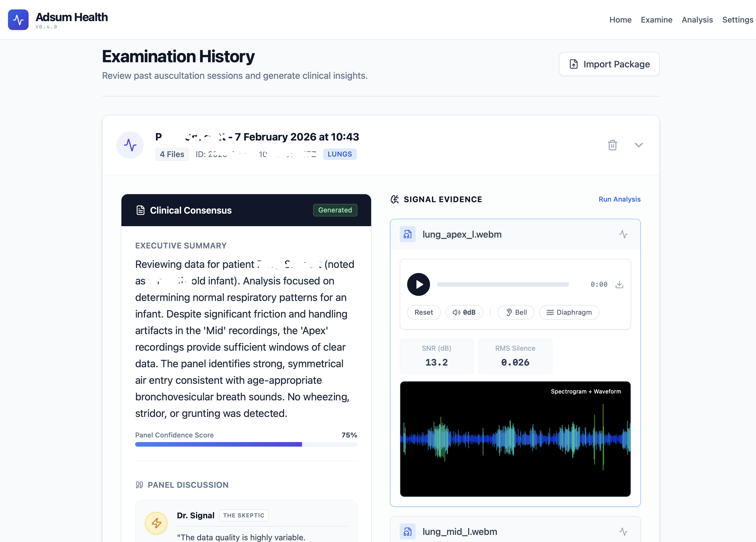The height and width of the screenshot is (542, 756).
Task: Play the lung_apex_l.webm recording
Action: point(418,284)
